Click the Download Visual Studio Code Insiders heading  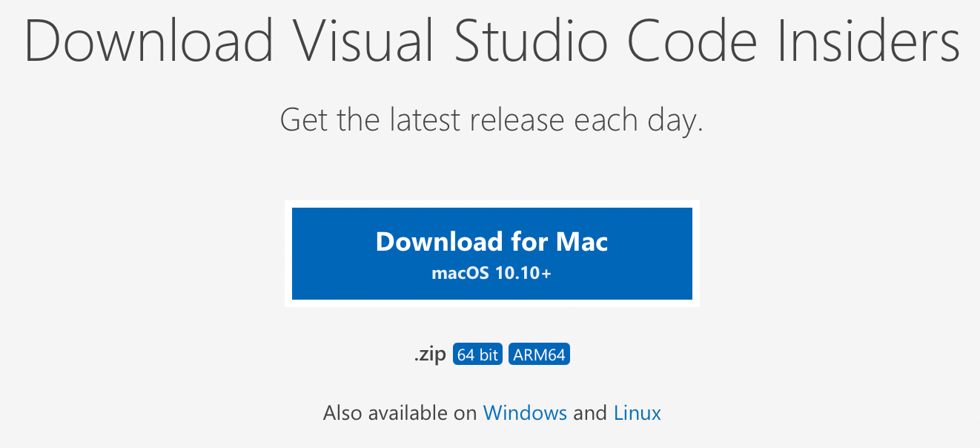click(x=490, y=42)
